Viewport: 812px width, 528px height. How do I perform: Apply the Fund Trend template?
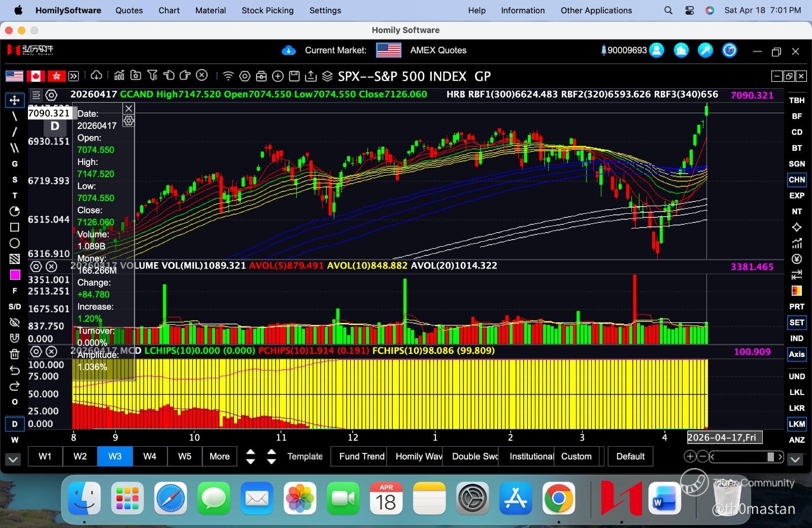point(359,456)
